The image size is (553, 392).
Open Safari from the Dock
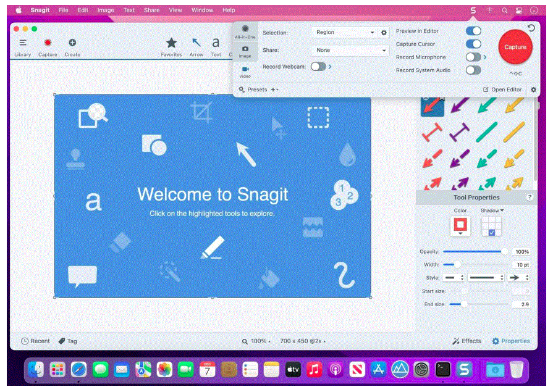(78, 370)
